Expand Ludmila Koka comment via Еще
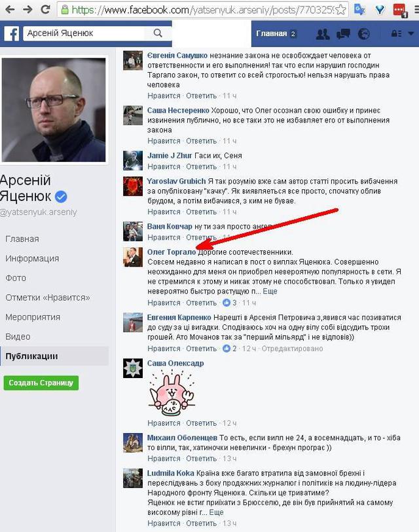Viewport: 419px width, 532px height. pos(216,512)
